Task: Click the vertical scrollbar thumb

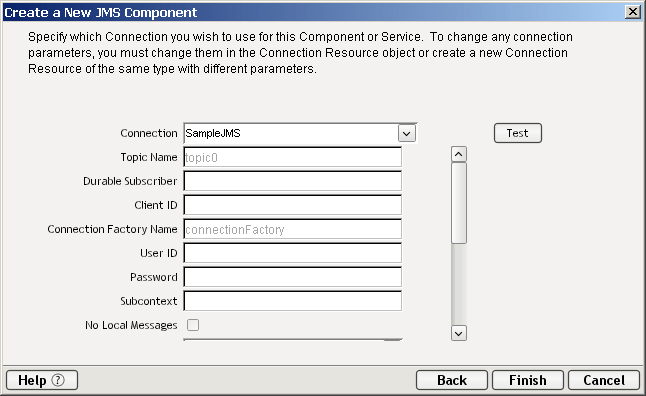Action: coord(459,203)
